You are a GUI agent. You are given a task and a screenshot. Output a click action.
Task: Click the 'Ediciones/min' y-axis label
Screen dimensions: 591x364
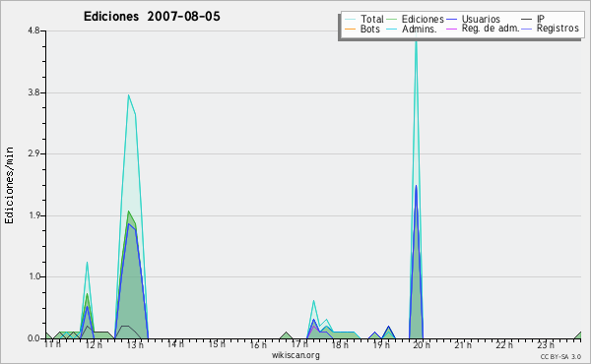point(9,185)
